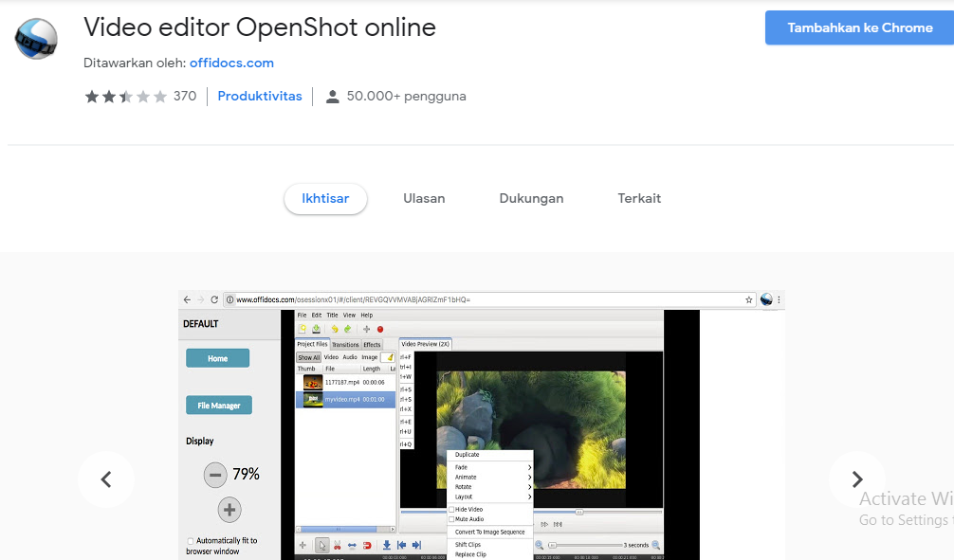Open the offidocs.com link
Screen dimensions: 954x560
pyautogui.click(x=231, y=63)
